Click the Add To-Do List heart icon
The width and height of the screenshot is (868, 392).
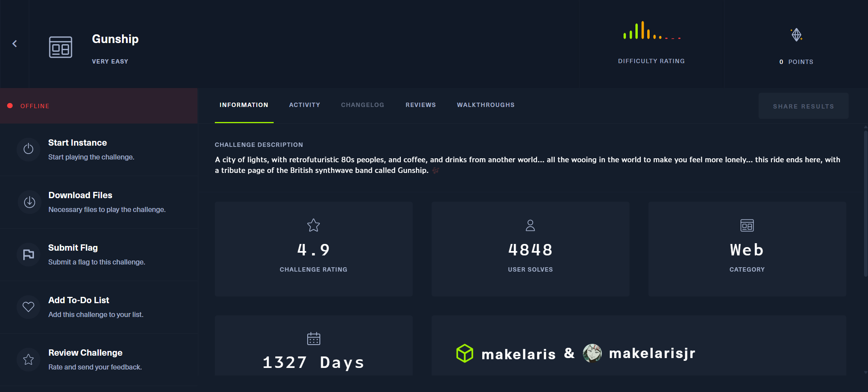pyautogui.click(x=28, y=307)
